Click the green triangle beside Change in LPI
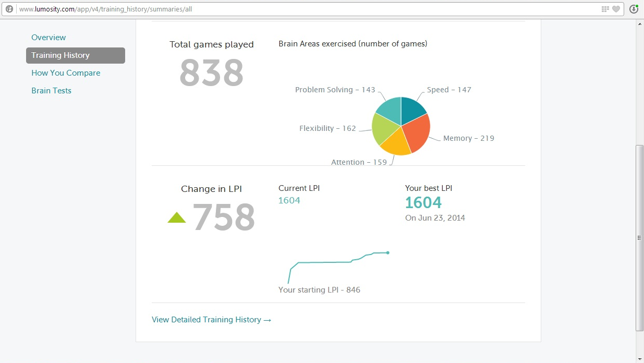644x363 pixels. (177, 217)
